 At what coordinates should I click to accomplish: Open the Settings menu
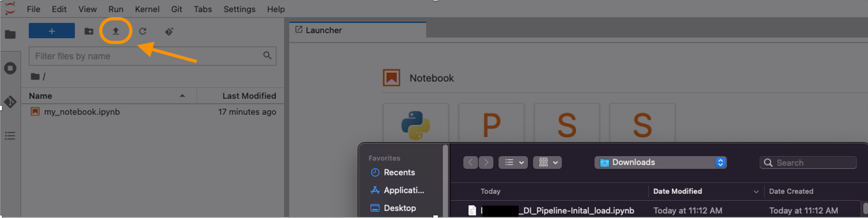point(240,9)
